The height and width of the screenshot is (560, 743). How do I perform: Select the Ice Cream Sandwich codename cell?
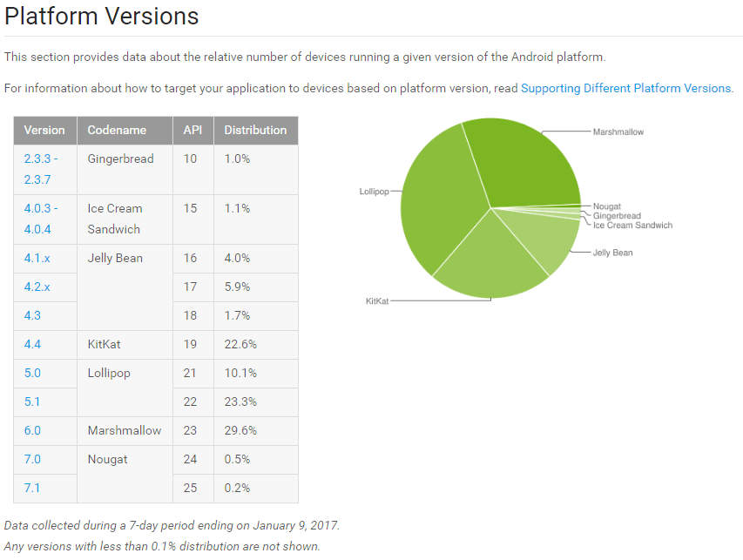(x=125, y=219)
